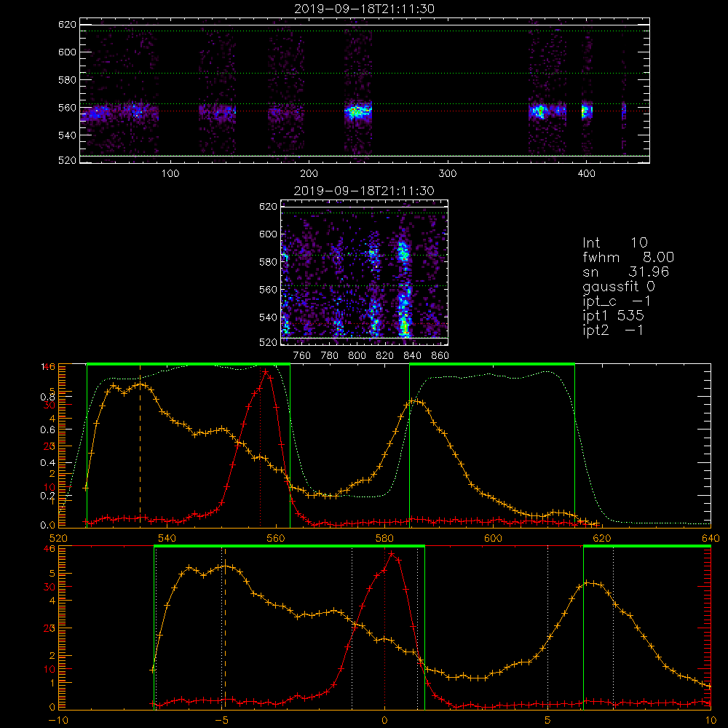Click x-axis label 600 on the profile plot

493,539
